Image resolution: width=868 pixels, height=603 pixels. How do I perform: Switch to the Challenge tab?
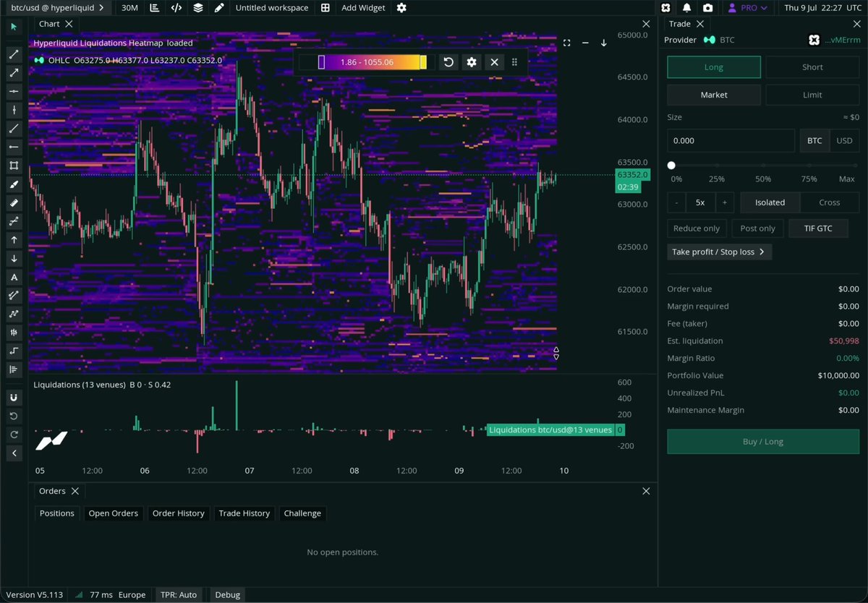[302, 513]
